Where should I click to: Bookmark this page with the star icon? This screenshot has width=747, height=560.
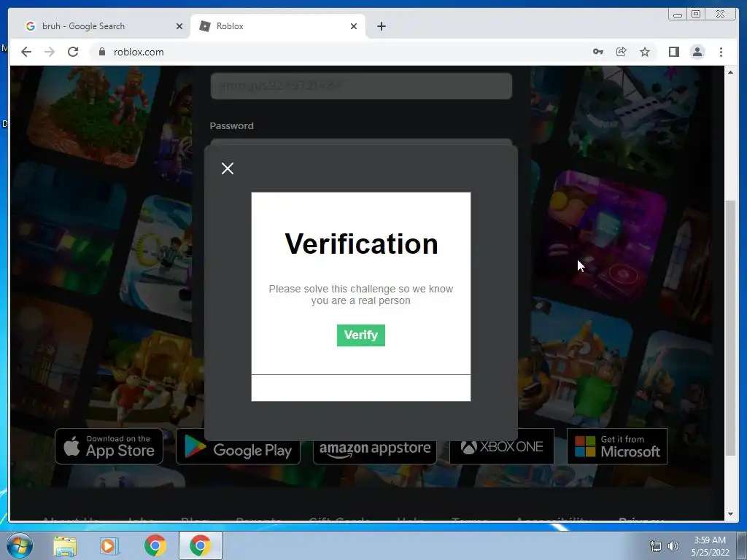(645, 52)
